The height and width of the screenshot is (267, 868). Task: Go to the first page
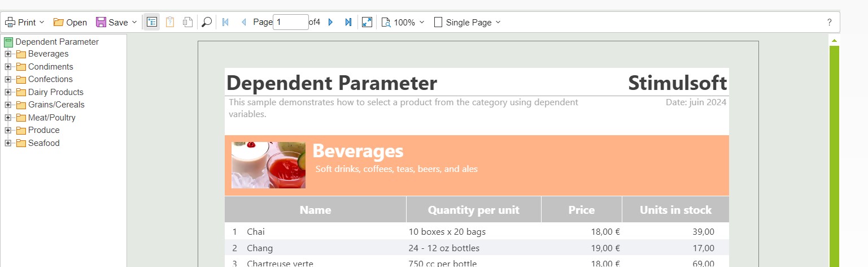[225, 22]
